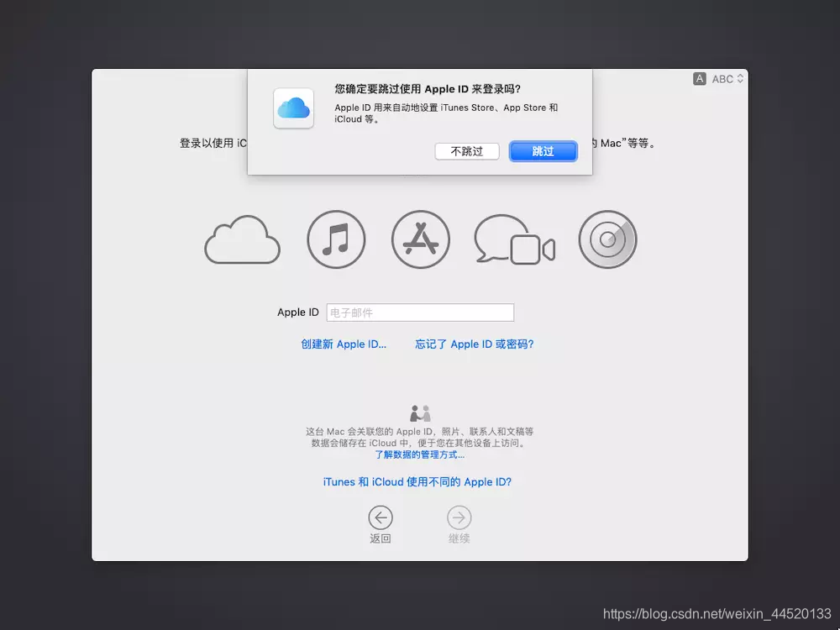Click the privacy handshake people icon
The image size is (840, 630).
coord(421,413)
